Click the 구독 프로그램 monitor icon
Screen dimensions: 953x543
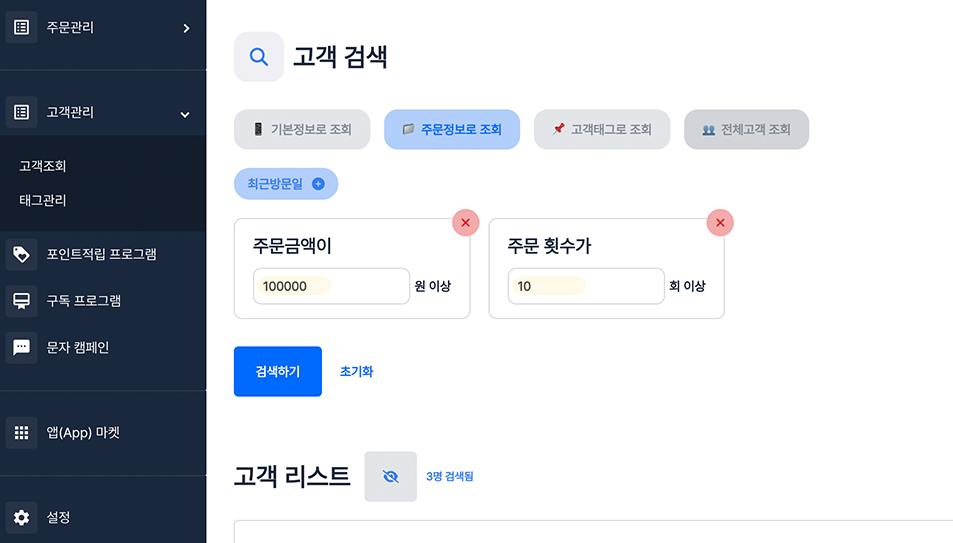click(21, 300)
